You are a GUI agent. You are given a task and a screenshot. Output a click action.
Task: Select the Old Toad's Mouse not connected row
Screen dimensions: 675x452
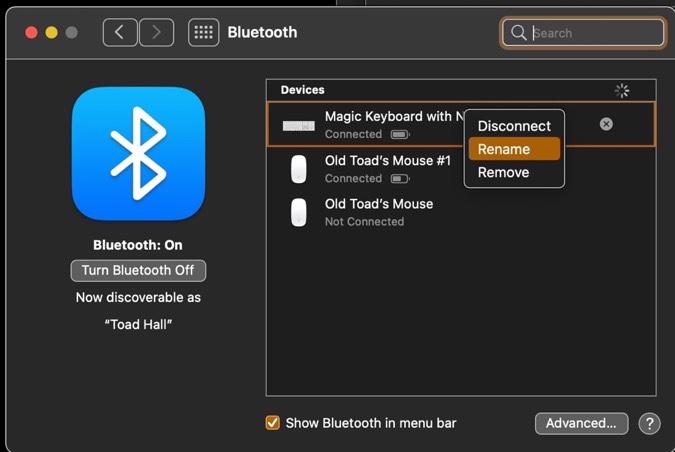click(461, 212)
